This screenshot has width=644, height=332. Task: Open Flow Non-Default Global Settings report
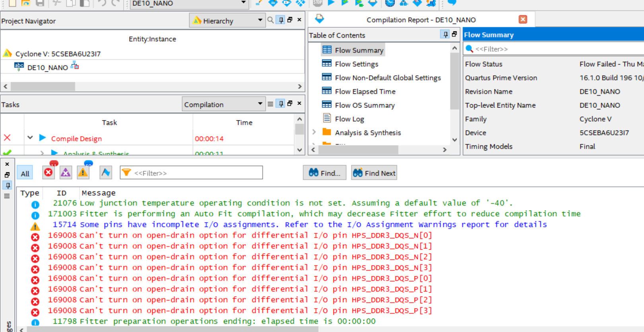point(388,78)
